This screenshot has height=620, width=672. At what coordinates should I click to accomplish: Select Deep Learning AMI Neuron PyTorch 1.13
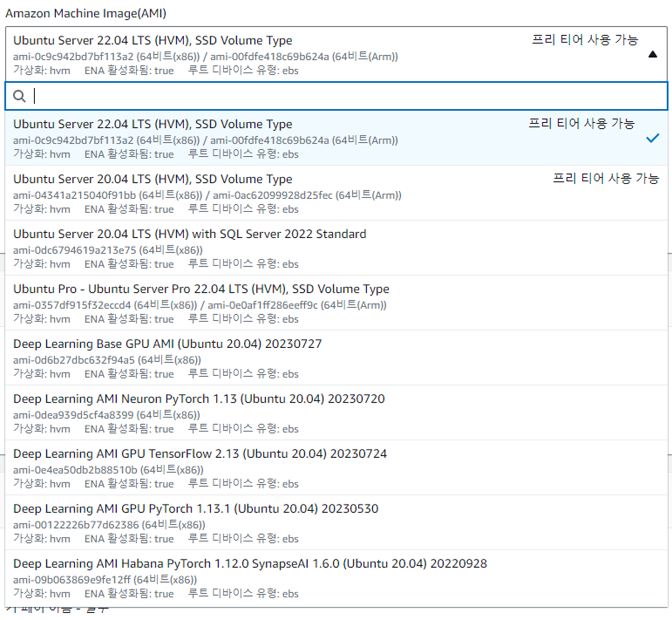click(336, 413)
